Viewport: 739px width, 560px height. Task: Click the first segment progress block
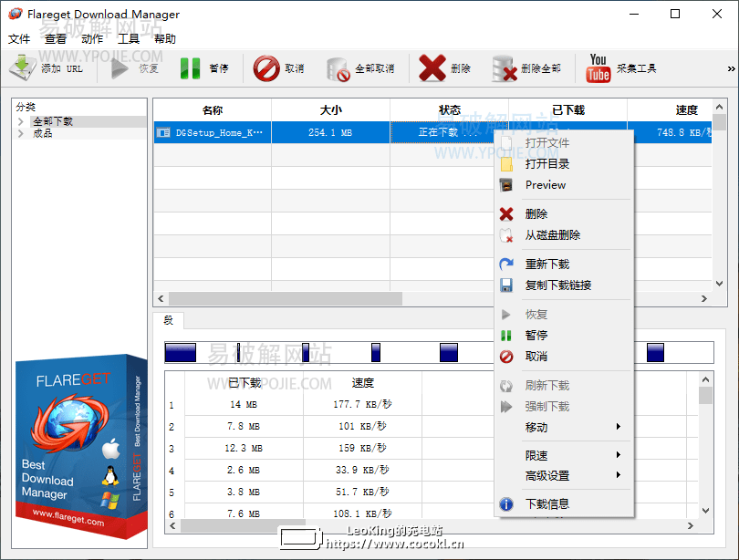pyautogui.click(x=181, y=352)
